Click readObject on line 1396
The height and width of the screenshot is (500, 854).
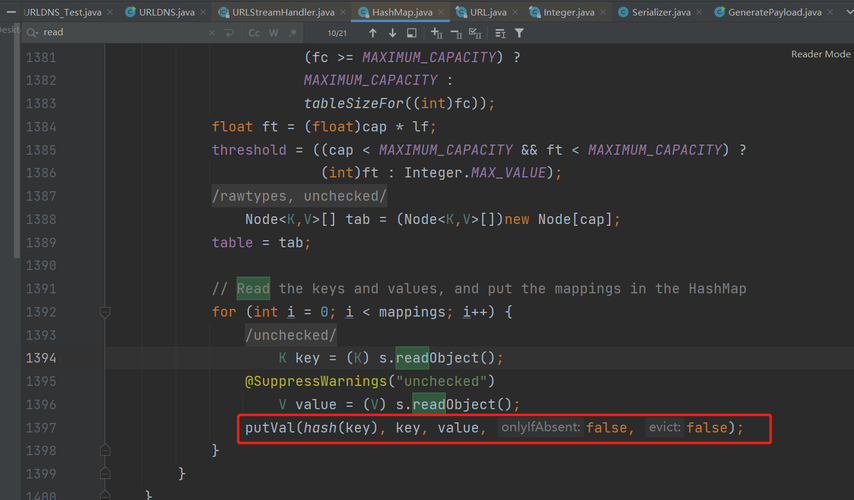(454, 404)
